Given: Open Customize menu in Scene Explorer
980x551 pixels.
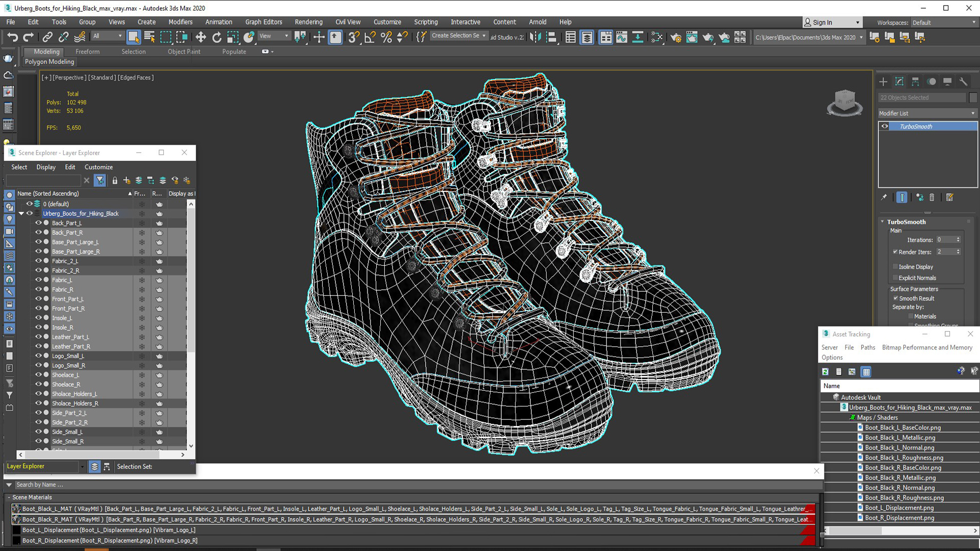Looking at the screenshot, I should (x=99, y=167).
